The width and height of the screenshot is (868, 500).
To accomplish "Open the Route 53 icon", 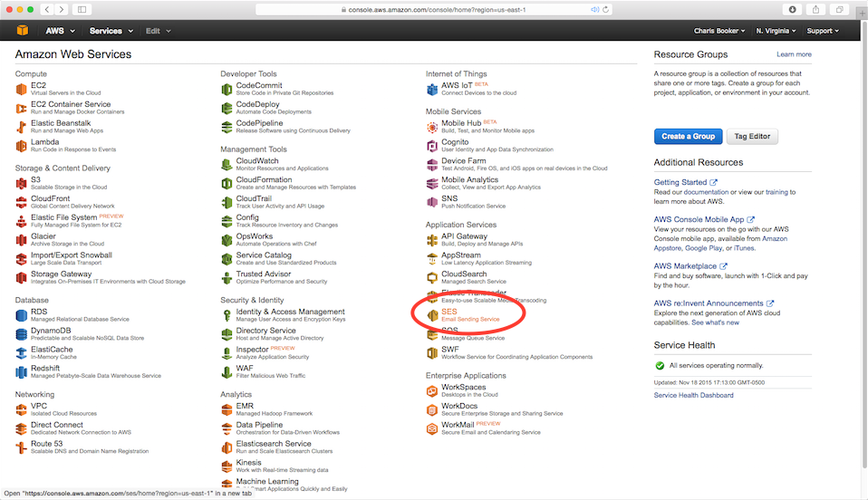I will [21, 447].
